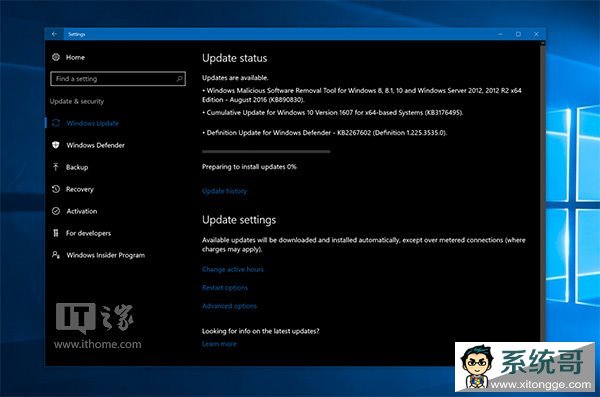Image resolution: width=600 pixels, height=397 pixels.
Task: Click the Definition Update KB2267602 entry
Action: click(x=324, y=133)
